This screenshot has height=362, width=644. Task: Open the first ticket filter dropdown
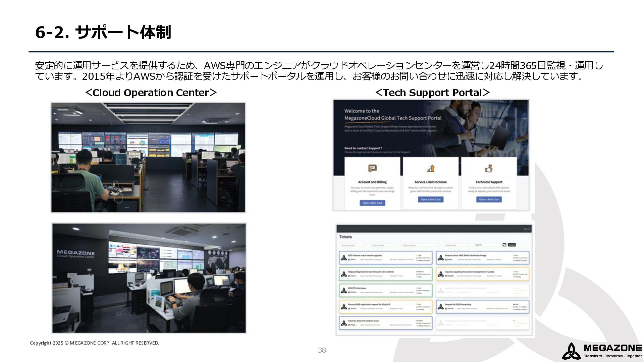352,245
